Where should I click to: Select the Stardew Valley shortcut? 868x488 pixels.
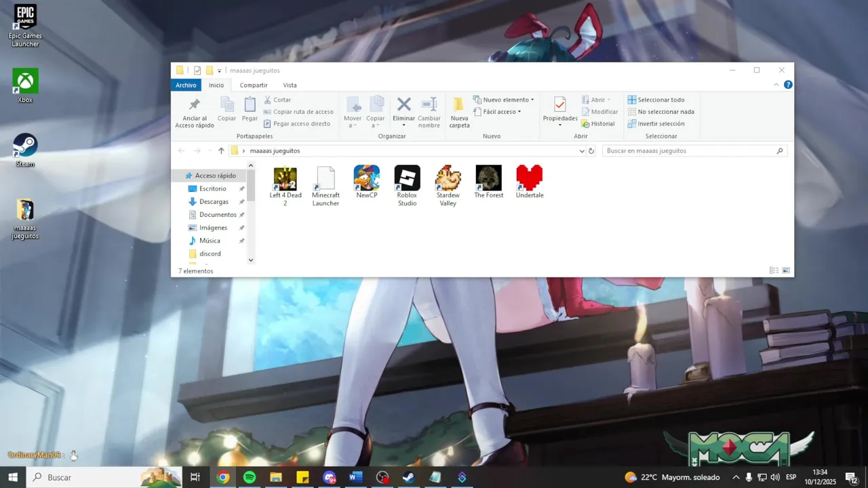(x=448, y=185)
